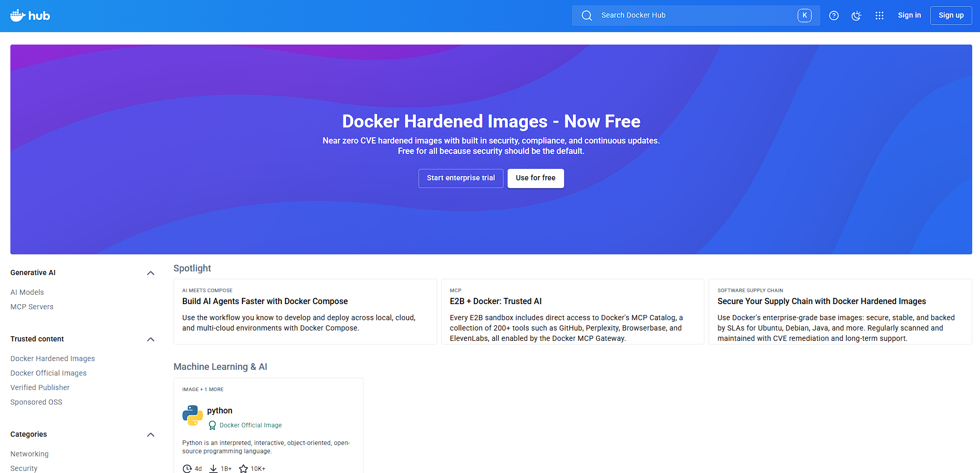980x473 pixels.
Task: Toggle the dark/light theme icon
Action: coord(856,16)
